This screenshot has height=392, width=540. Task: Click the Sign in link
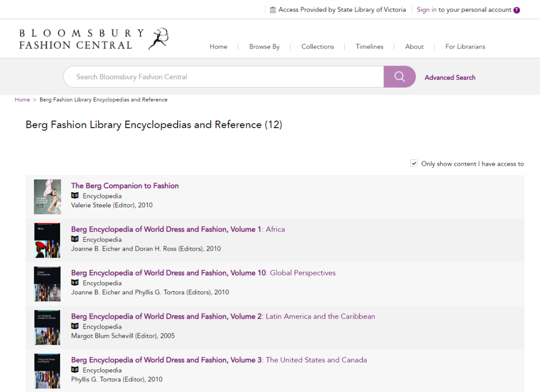[426, 9]
